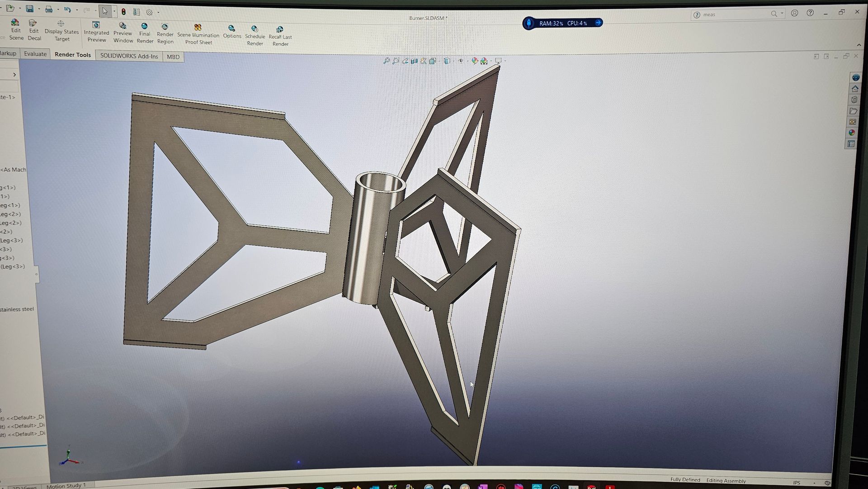Open Apply Scene dropdown
This screenshot has height=489, width=868.
tap(486, 61)
